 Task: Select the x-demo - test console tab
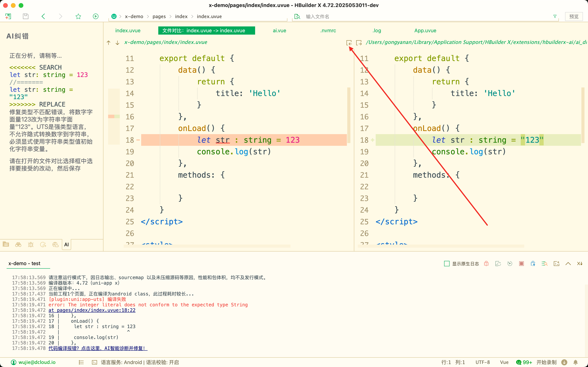pyautogui.click(x=24, y=263)
